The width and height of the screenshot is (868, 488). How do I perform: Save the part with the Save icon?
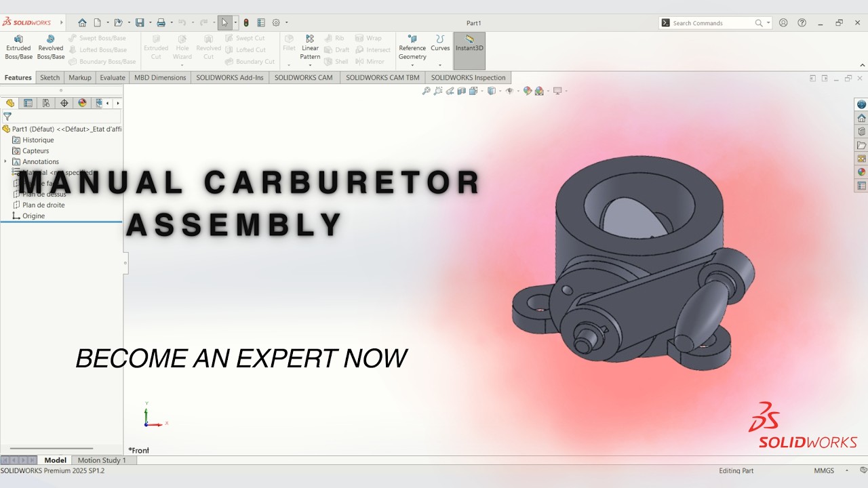[140, 22]
